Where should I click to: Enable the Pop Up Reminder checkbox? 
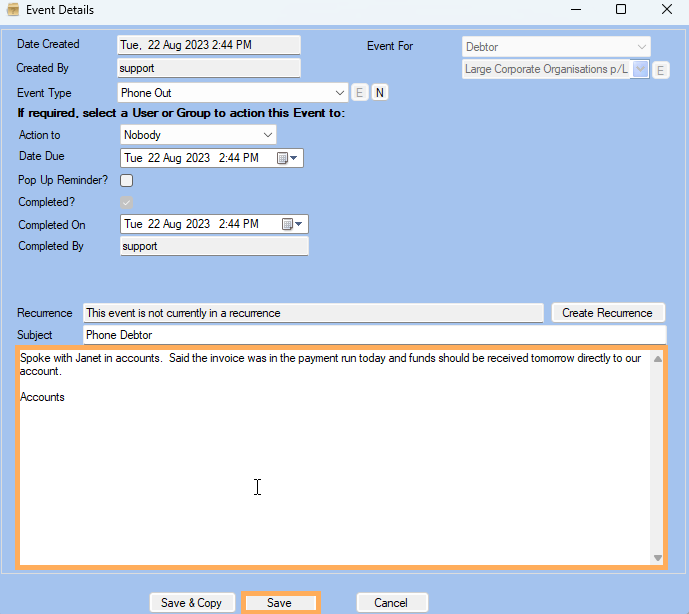pyautogui.click(x=127, y=181)
